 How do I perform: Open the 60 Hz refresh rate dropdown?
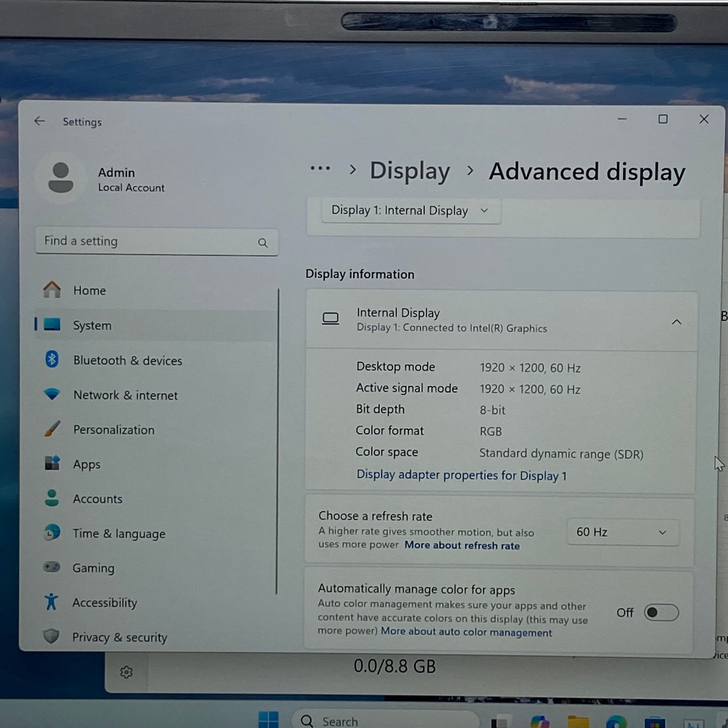click(622, 532)
